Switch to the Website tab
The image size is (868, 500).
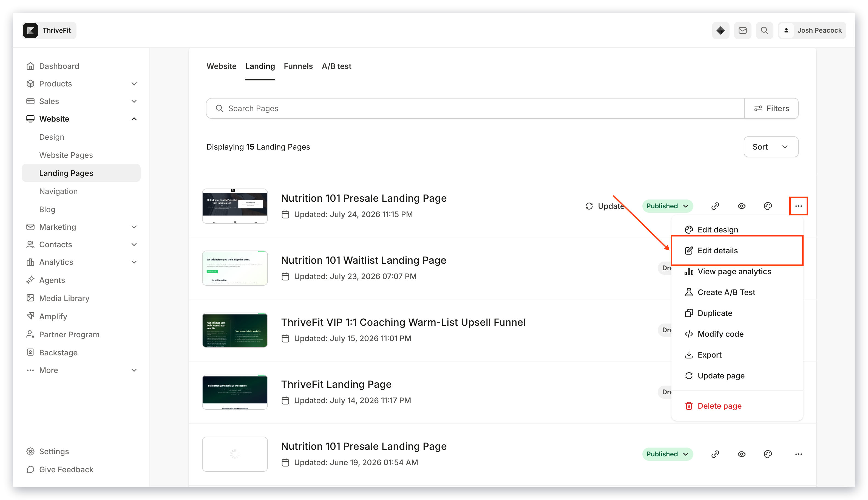point(221,66)
